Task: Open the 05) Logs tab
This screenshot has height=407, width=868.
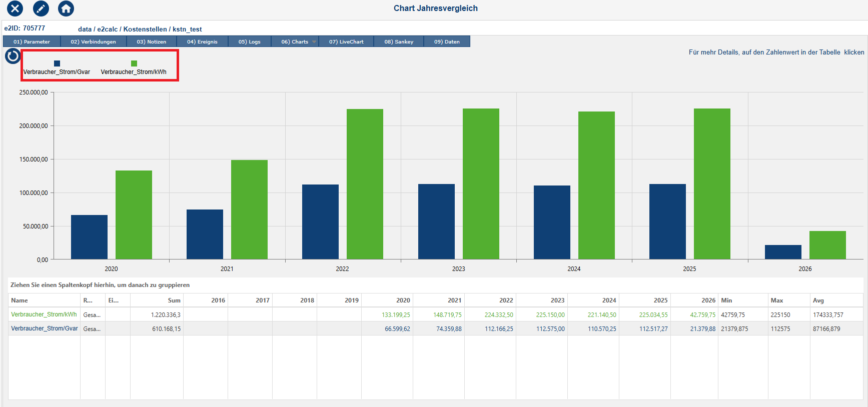Action: point(249,41)
